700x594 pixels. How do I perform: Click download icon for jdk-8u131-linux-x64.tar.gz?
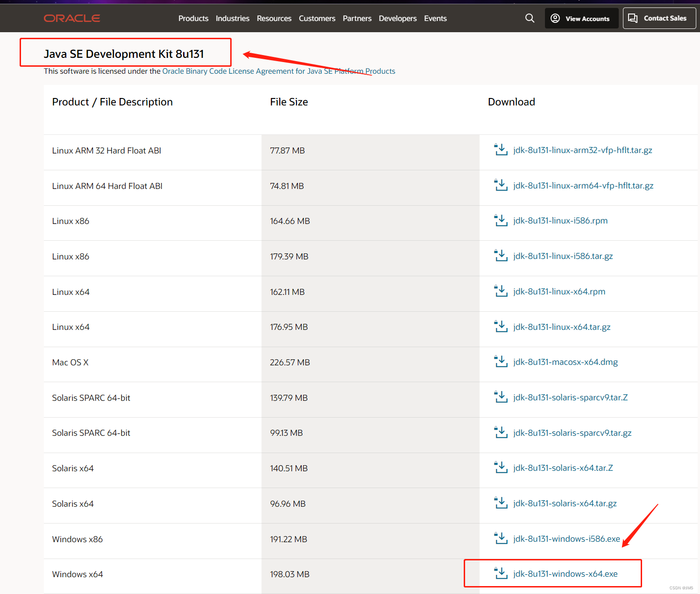[501, 327]
